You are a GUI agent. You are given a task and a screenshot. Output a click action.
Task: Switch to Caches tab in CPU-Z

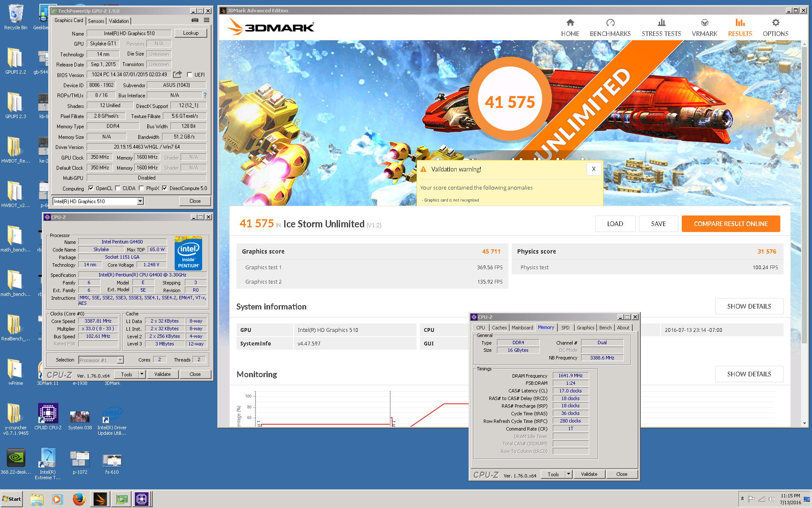499,328
